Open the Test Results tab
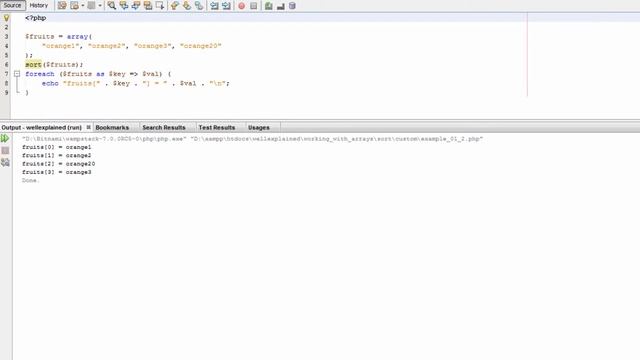 point(217,127)
